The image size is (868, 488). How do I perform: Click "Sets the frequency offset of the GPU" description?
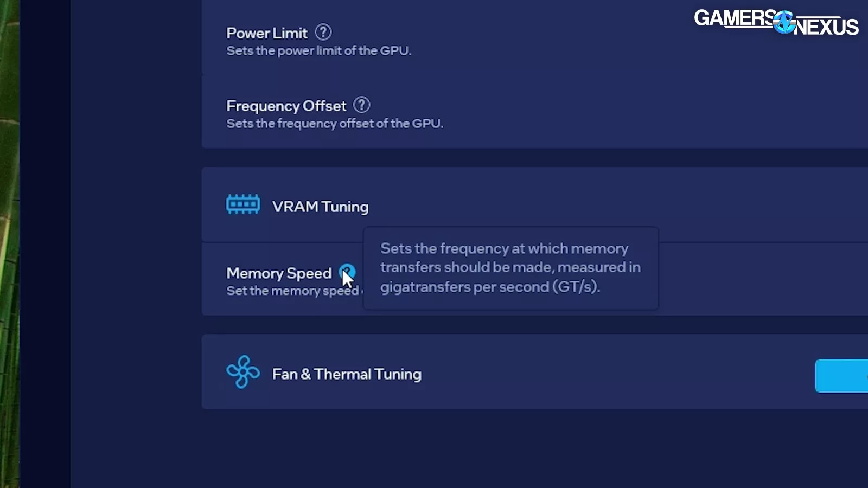[x=335, y=124]
